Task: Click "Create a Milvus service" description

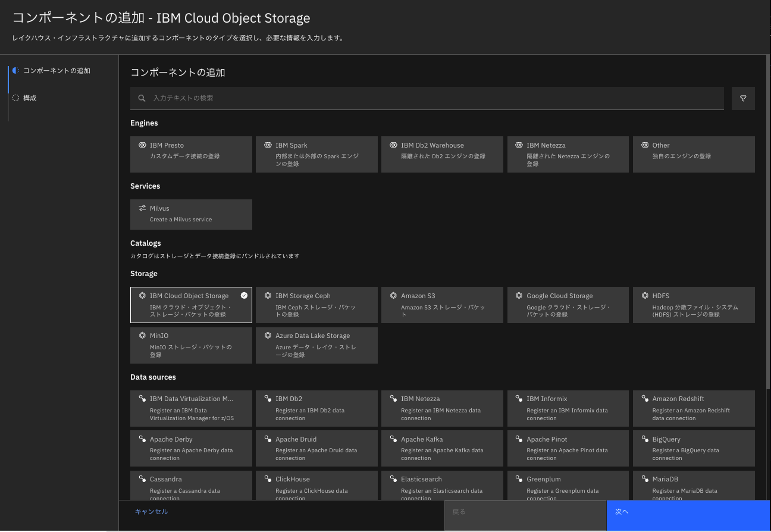Action: tap(181, 220)
